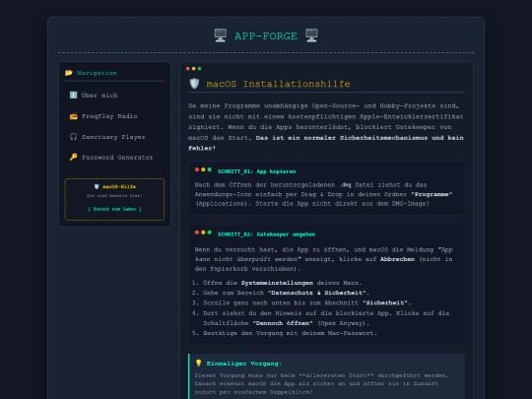The image size is (532, 399).
Task: Click the bold 'Das ist ein normaler Sicherheitsmechanismus' sentence
Action: [x=326, y=143]
